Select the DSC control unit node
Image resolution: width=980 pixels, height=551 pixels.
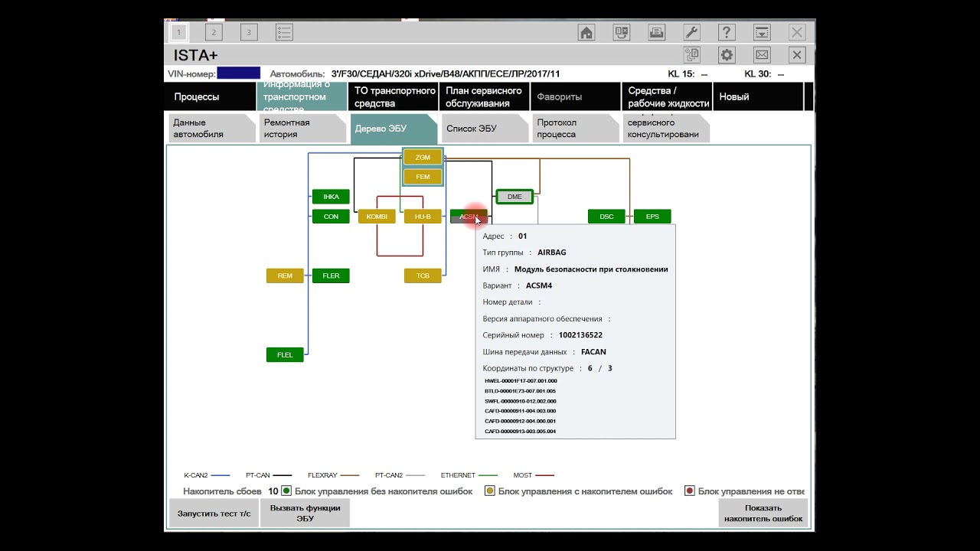606,217
